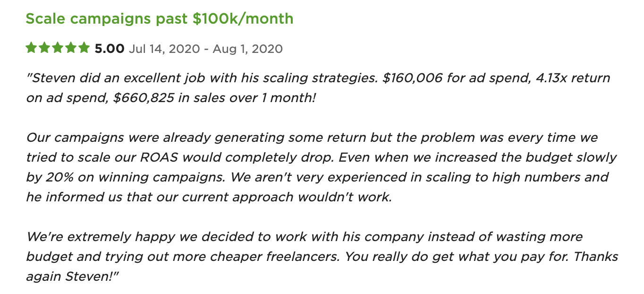644x294 pixels.
Task: Click the fourth green rating star
Action: coord(71,48)
